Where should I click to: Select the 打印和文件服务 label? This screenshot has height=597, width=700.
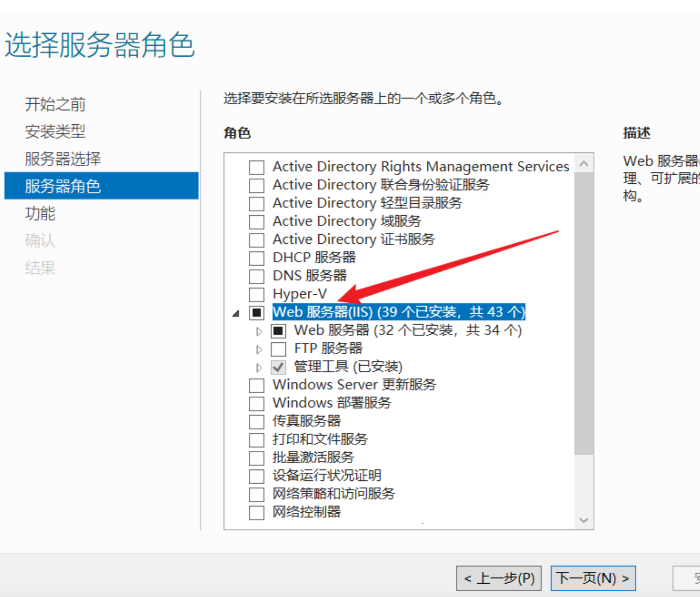(320, 439)
